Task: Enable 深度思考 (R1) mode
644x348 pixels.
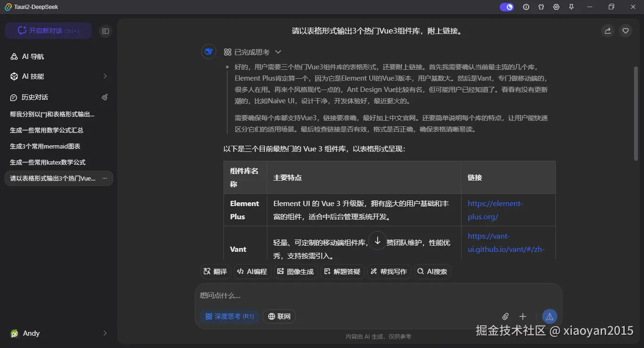Action: click(x=230, y=316)
